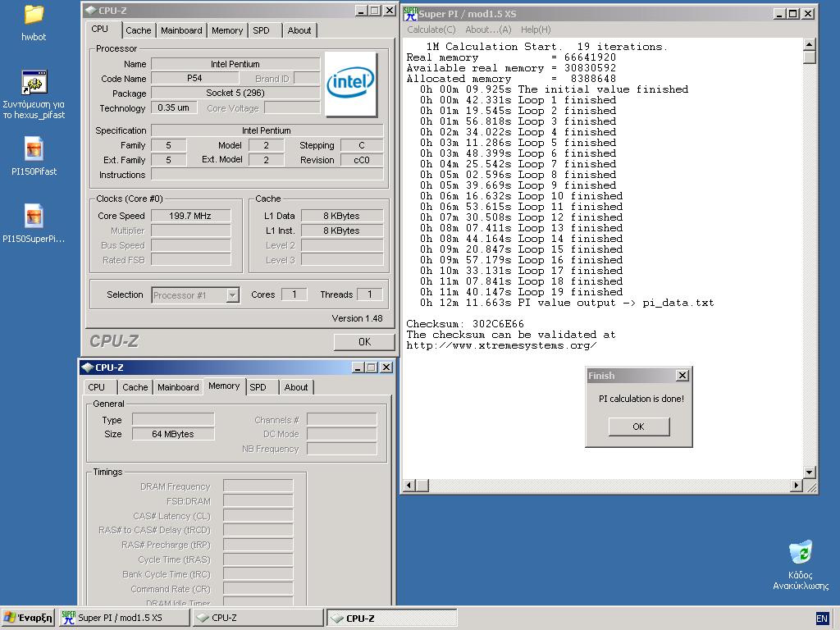Click the Greek Start button
The height and width of the screenshot is (630, 840).
click(28, 618)
